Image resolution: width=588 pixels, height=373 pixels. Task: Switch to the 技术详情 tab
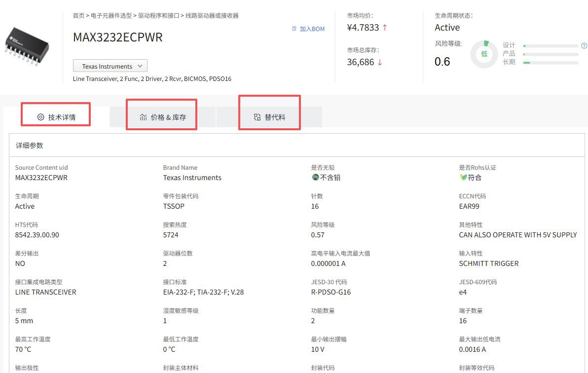56,117
